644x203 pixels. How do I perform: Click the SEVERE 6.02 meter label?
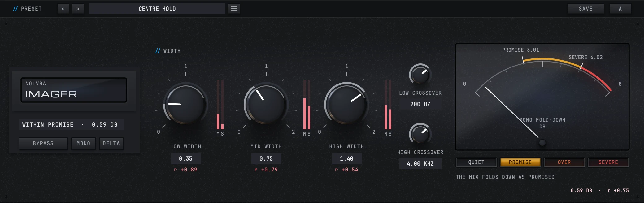tap(585, 57)
